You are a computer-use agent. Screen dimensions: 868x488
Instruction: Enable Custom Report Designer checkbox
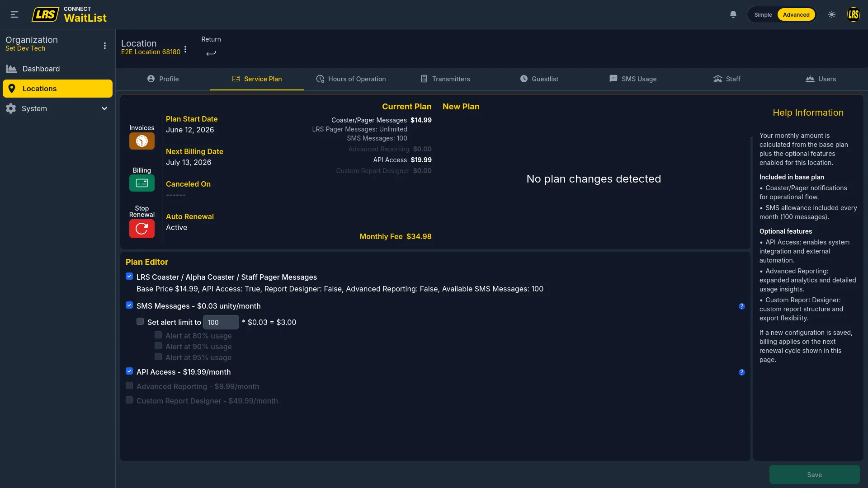point(129,400)
